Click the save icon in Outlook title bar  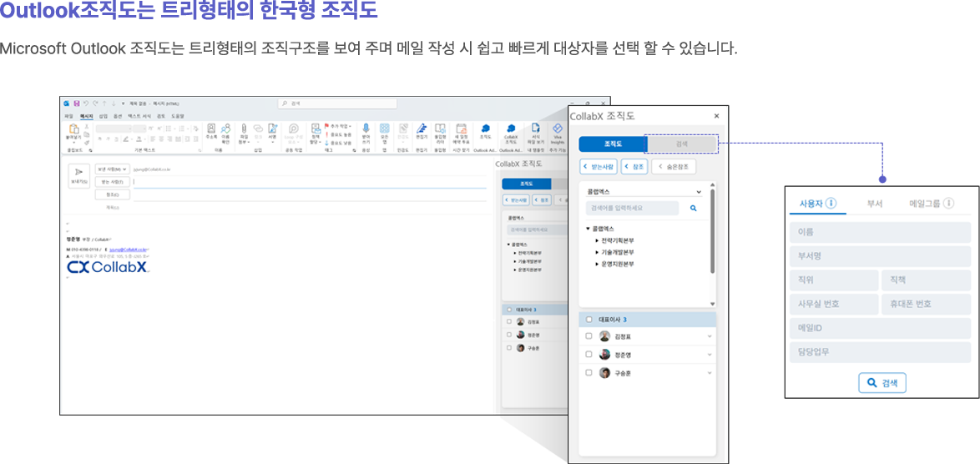point(77,103)
